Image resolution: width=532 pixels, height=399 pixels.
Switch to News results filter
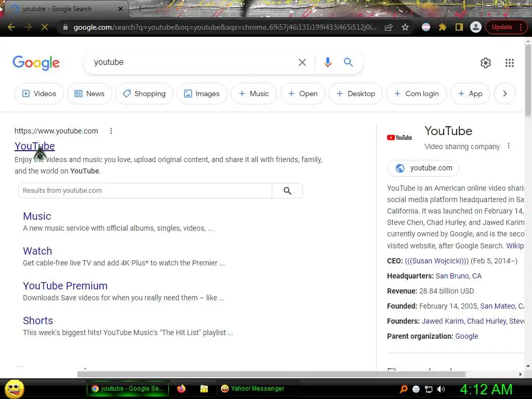tap(89, 94)
